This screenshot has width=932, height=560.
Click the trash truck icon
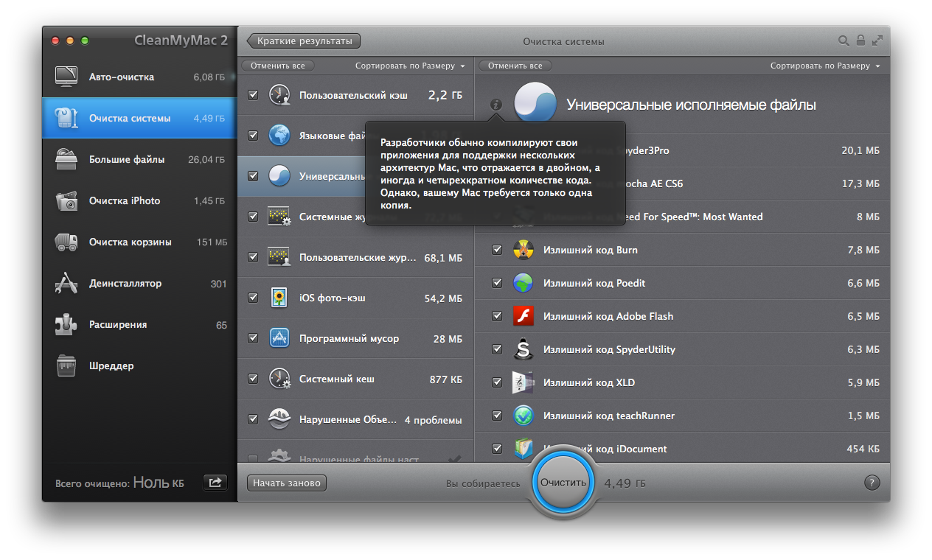click(66, 242)
